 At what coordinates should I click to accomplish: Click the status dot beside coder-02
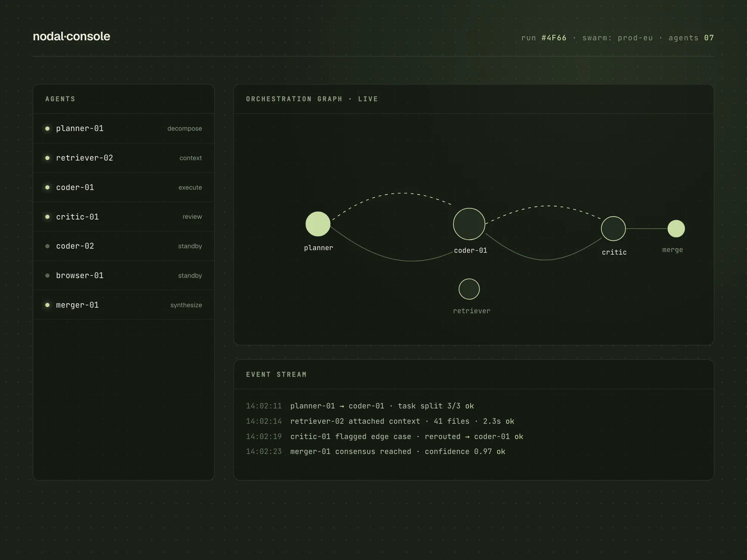pyautogui.click(x=47, y=246)
